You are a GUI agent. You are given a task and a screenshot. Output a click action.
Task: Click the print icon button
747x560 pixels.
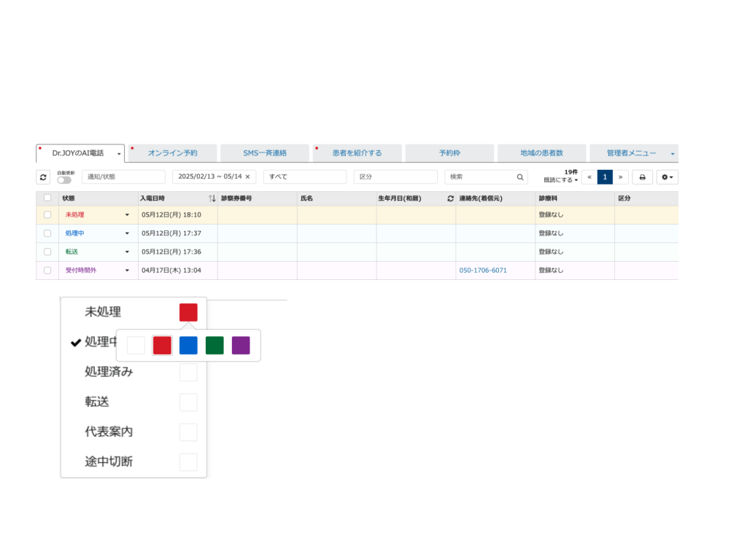click(x=642, y=177)
